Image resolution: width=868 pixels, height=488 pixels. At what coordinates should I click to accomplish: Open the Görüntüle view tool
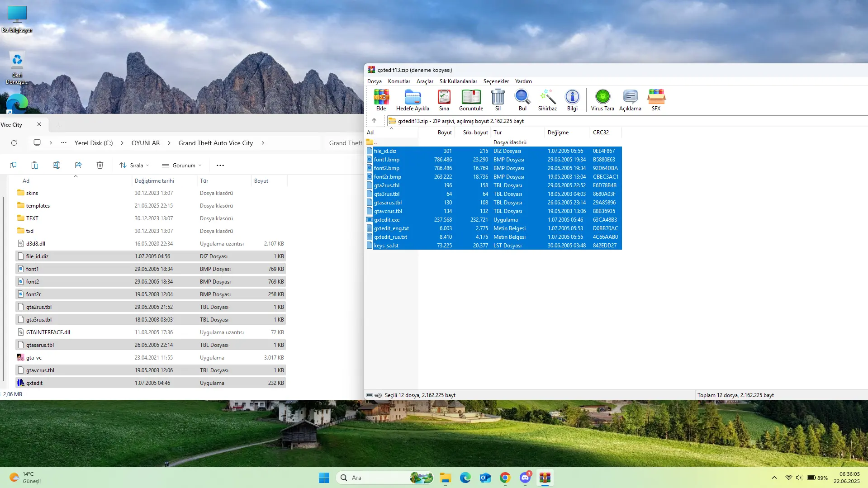coord(471,100)
